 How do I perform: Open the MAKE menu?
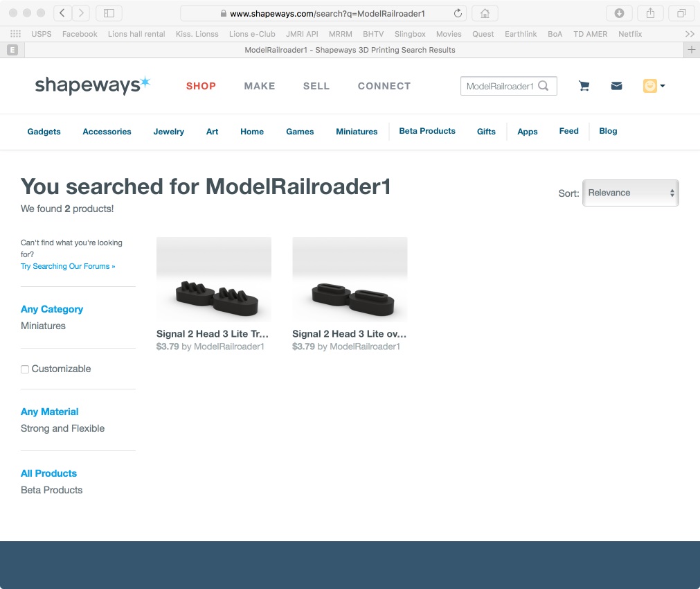[x=260, y=86]
